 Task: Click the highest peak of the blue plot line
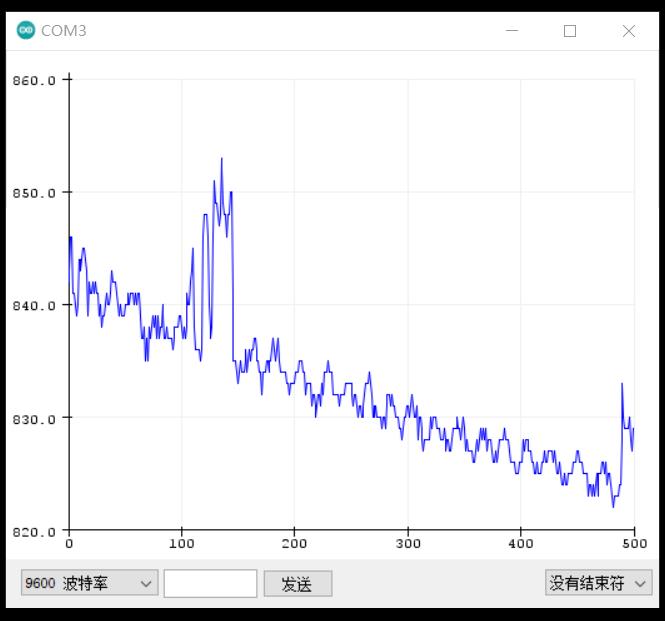[x=222, y=159]
